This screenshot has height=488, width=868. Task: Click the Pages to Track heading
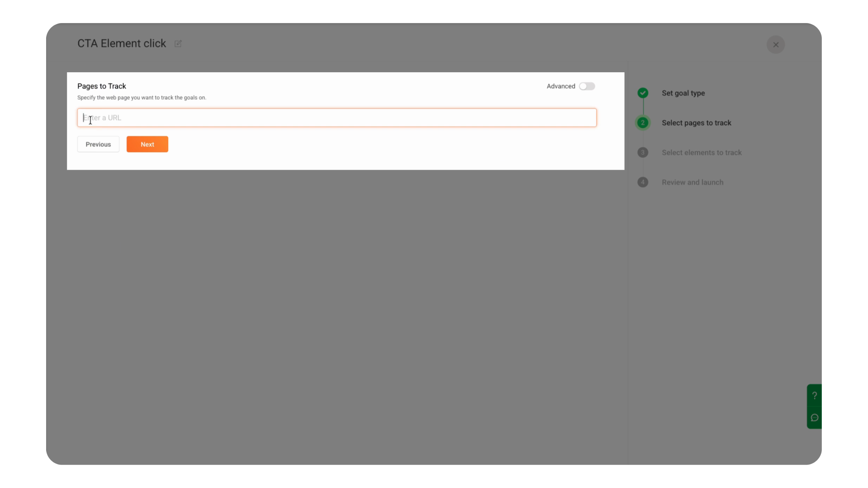pos(102,86)
